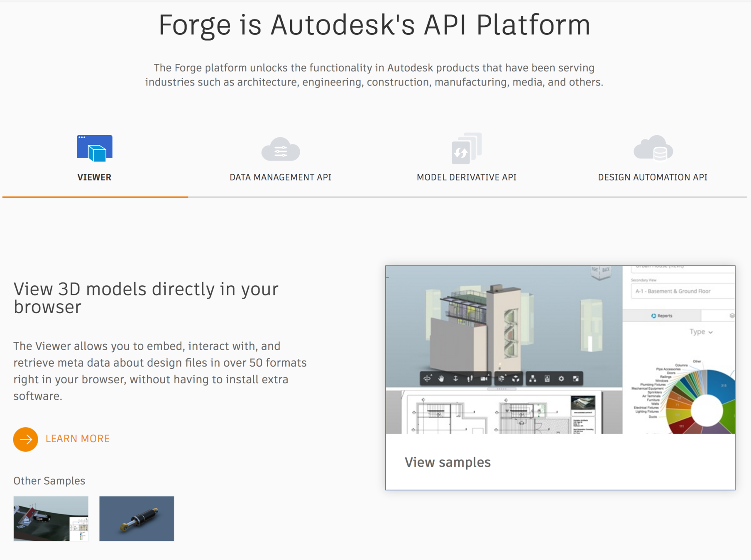Switch to DESIGN AUTOMATION API tab
This screenshot has height=560, width=751.
[653, 177]
